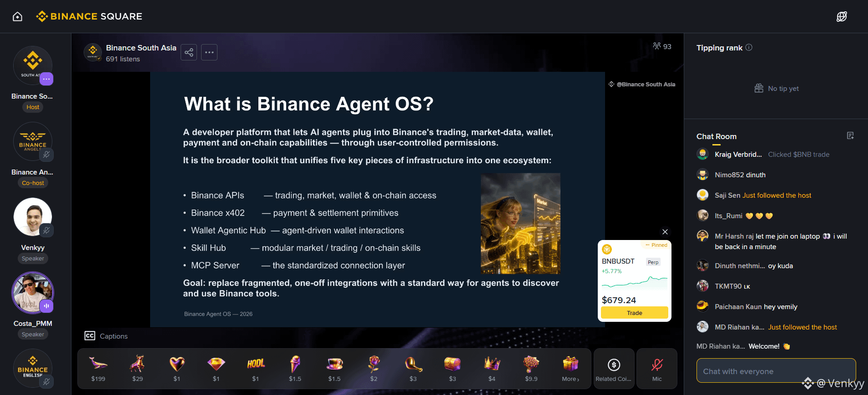The height and width of the screenshot is (395, 868).
Task: Send the $199 whale gift
Action: (98, 369)
